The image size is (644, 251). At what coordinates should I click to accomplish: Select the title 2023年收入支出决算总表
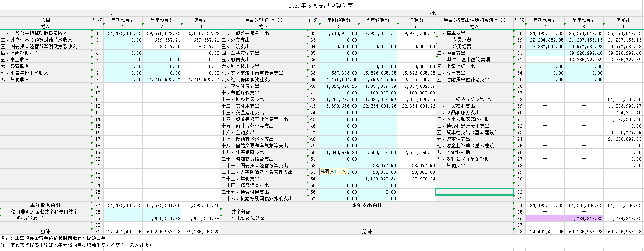[321, 6]
